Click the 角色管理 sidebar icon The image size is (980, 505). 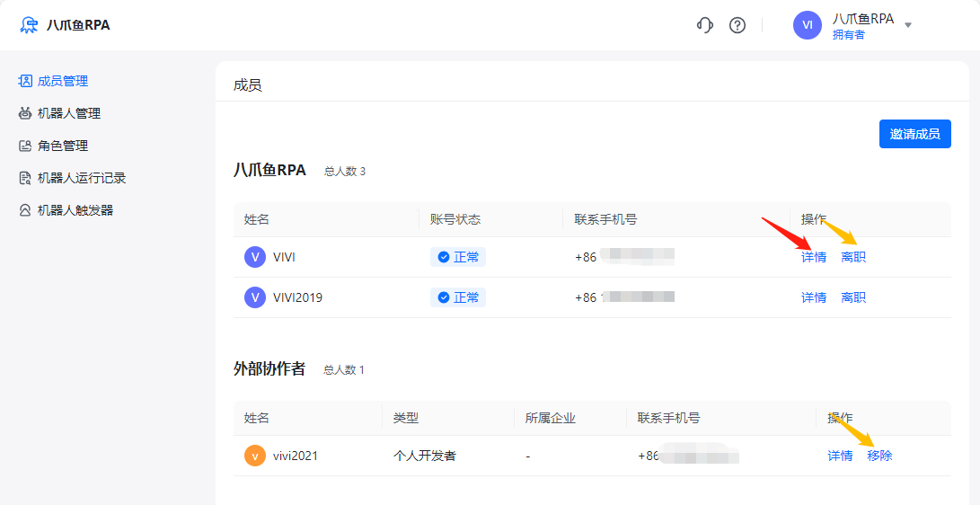click(x=25, y=146)
